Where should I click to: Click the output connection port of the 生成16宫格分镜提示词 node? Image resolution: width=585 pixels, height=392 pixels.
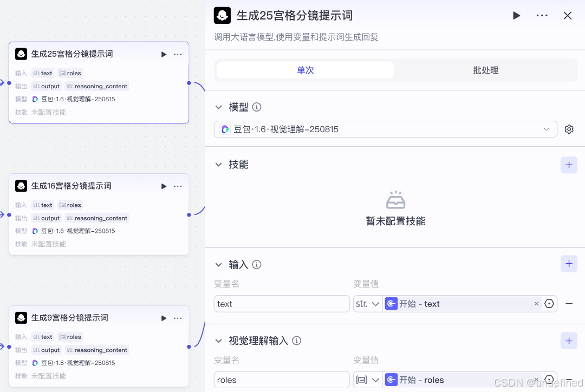[x=189, y=215]
